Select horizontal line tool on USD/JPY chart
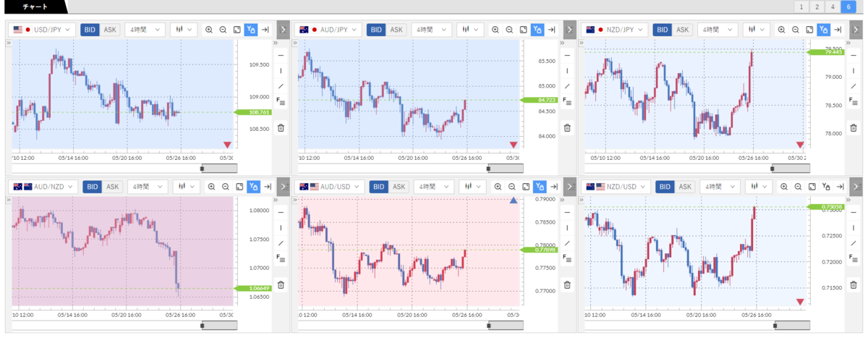The image size is (868, 338). [x=281, y=55]
